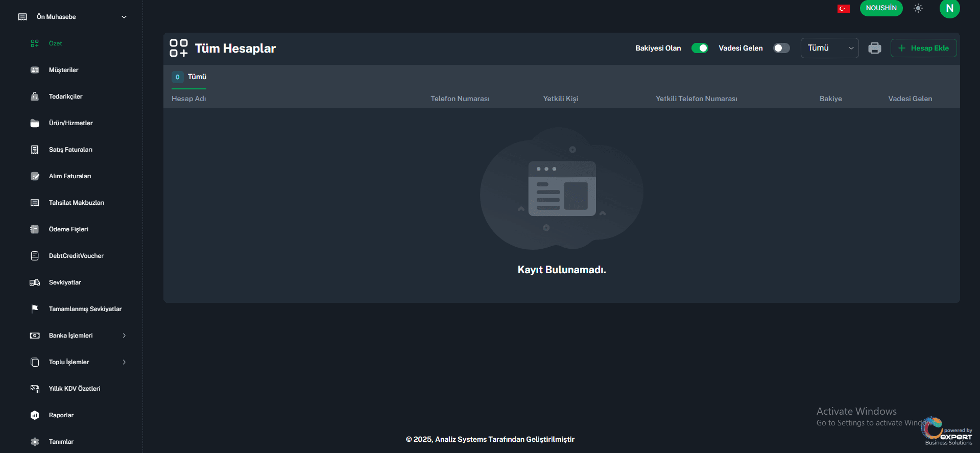Click the NOUSHİN user button
The width and height of the screenshot is (980, 453).
[x=881, y=8]
